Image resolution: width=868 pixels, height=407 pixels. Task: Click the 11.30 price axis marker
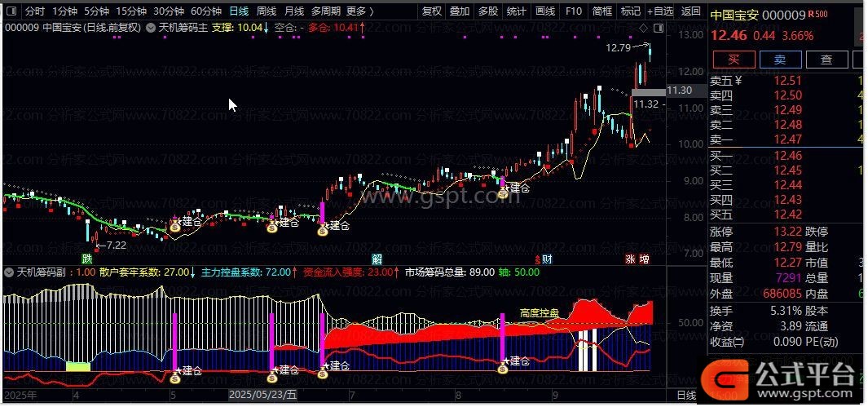[x=679, y=91]
